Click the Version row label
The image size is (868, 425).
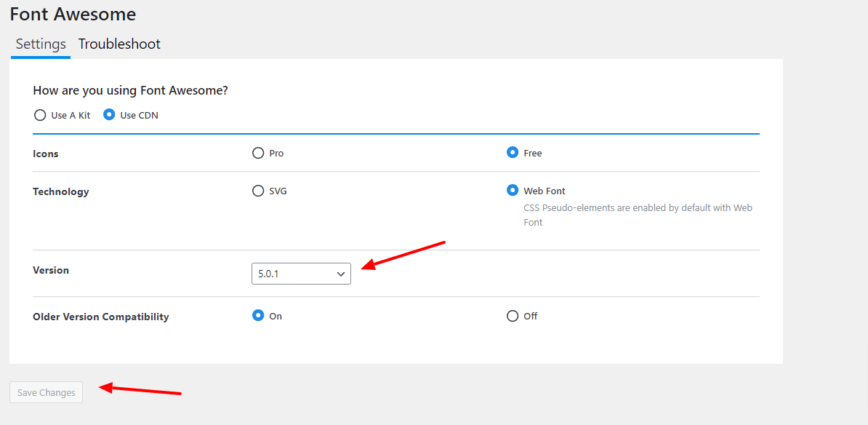click(51, 271)
